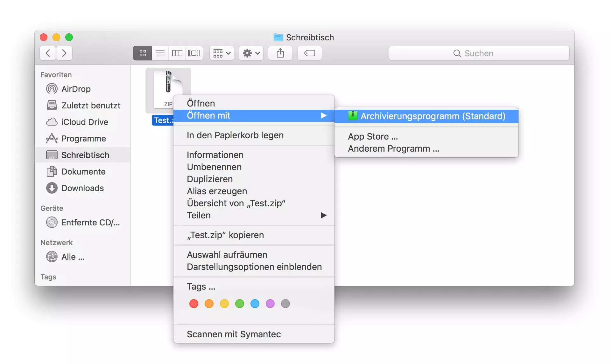The width and height of the screenshot is (612, 364).
Task: Click into the Suchen search field
Action: click(479, 53)
